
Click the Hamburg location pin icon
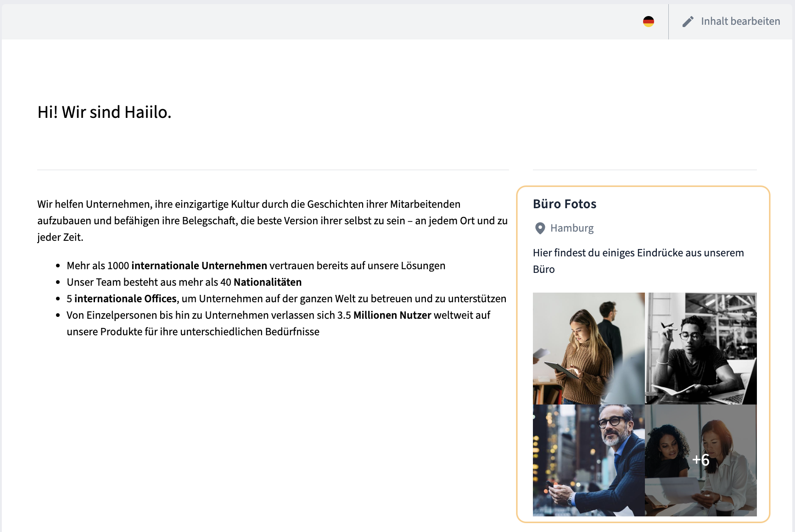point(540,228)
